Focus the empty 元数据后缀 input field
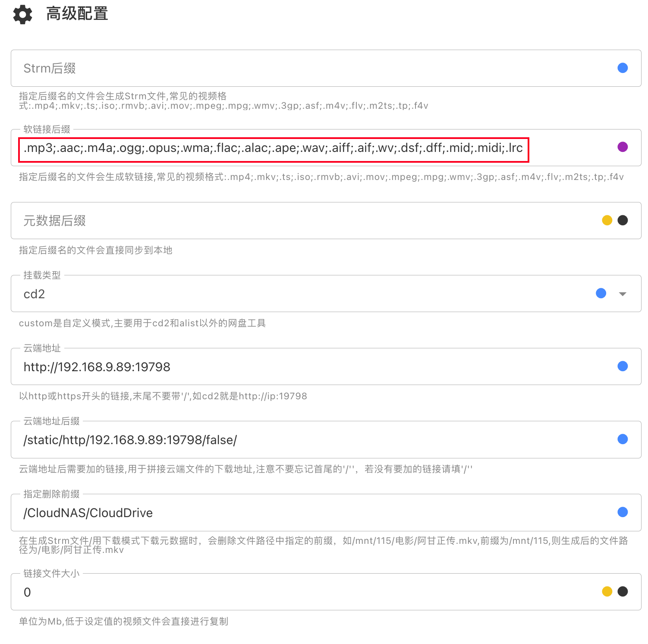This screenshot has width=648, height=644. click(x=302, y=221)
